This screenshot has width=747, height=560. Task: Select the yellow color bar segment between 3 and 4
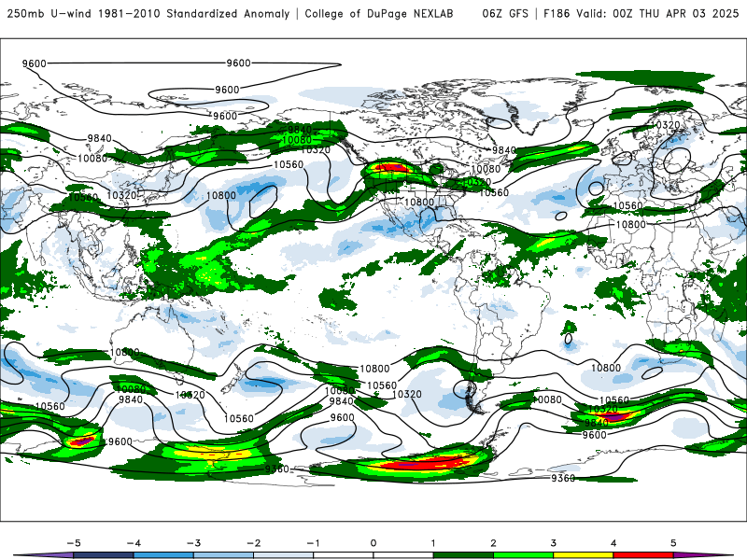[583, 555]
